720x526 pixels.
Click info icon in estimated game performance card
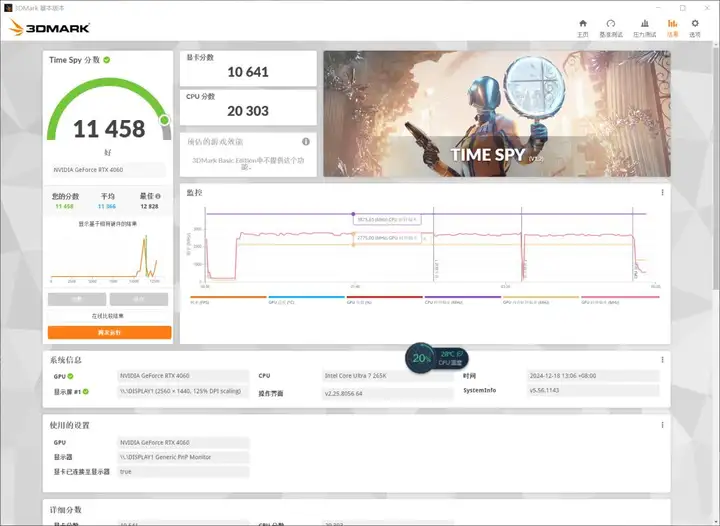point(306,141)
